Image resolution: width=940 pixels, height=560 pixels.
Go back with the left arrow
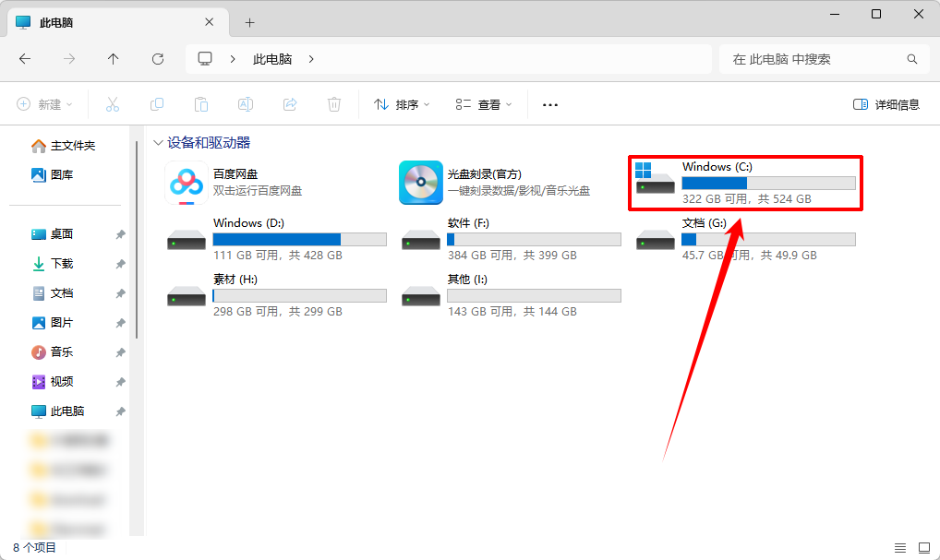click(x=25, y=59)
